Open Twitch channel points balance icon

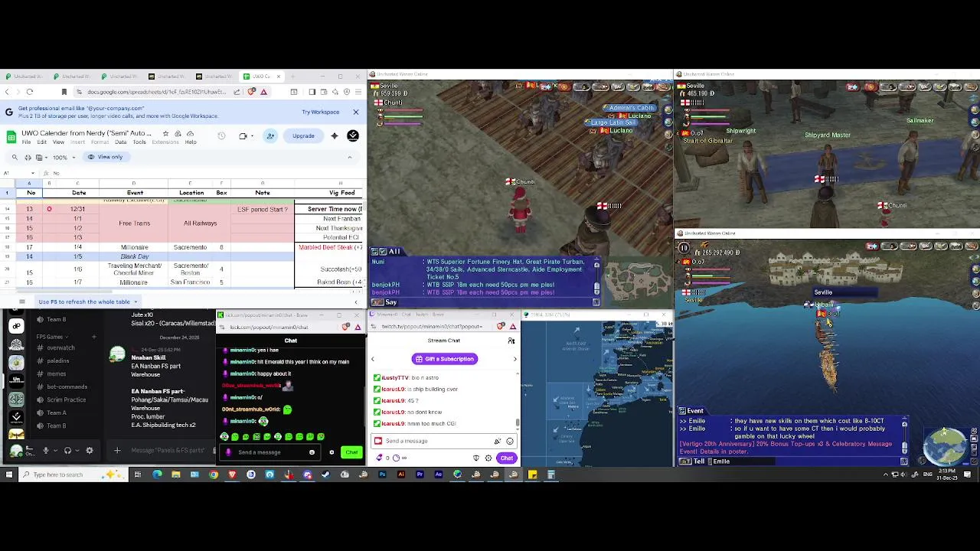click(380, 458)
